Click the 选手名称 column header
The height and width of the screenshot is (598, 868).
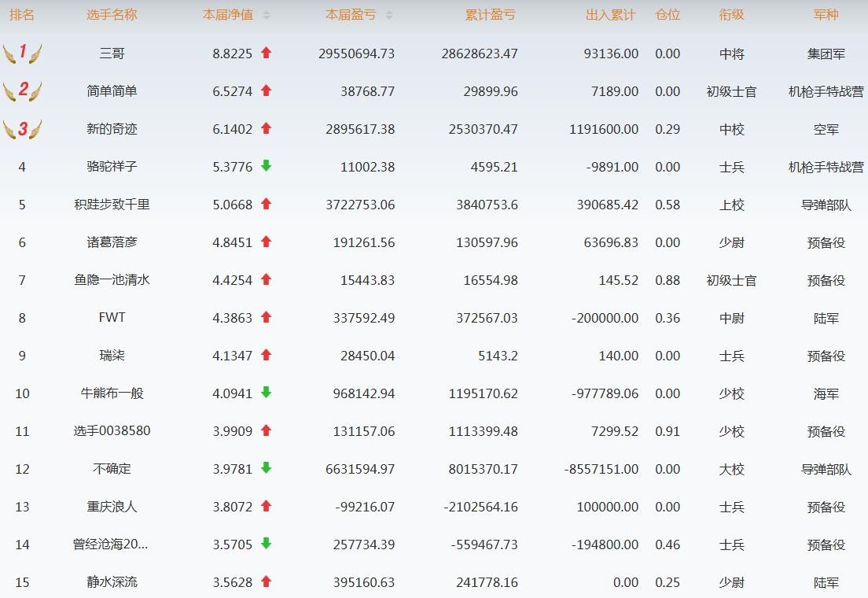pos(112,15)
